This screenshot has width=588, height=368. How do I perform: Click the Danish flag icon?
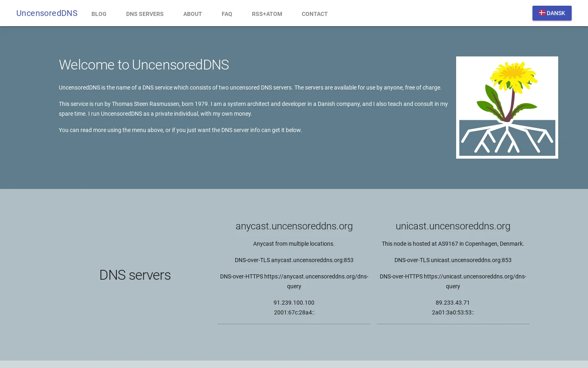(542, 13)
